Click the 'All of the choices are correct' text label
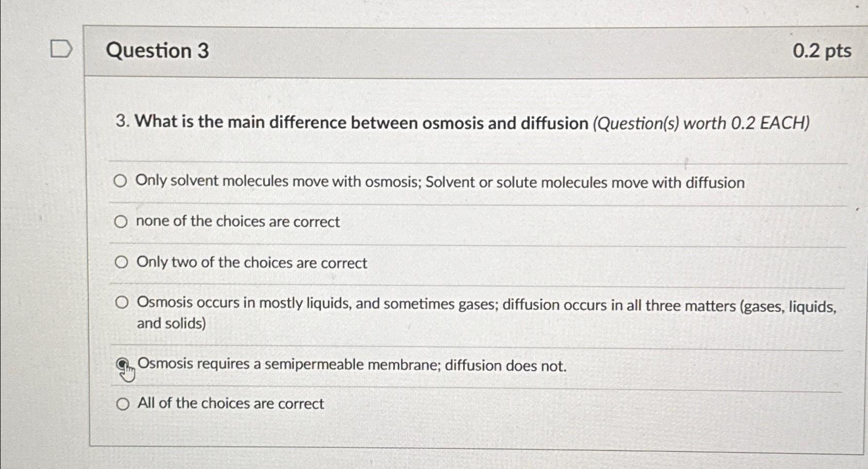Image resolution: width=868 pixels, height=469 pixels. pos(230,404)
